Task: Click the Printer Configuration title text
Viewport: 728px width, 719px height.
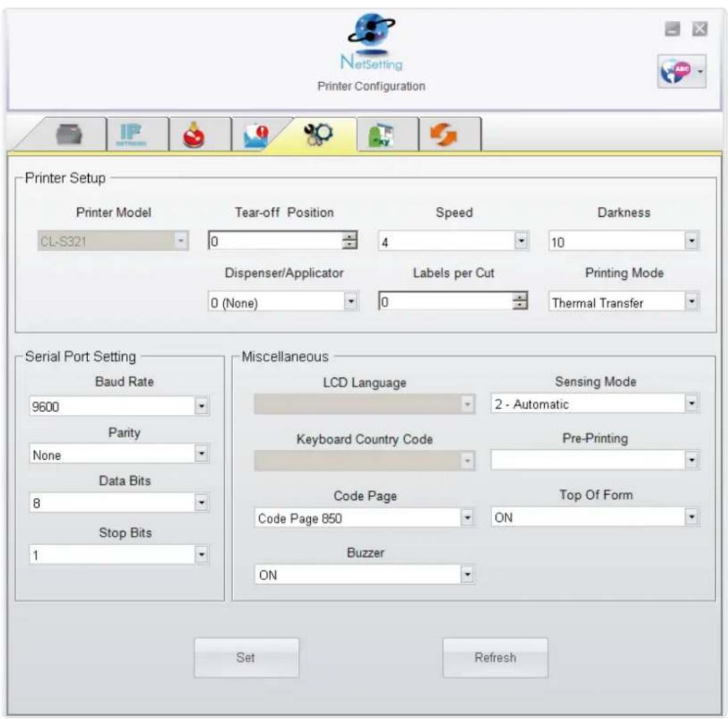Action: [x=371, y=87]
